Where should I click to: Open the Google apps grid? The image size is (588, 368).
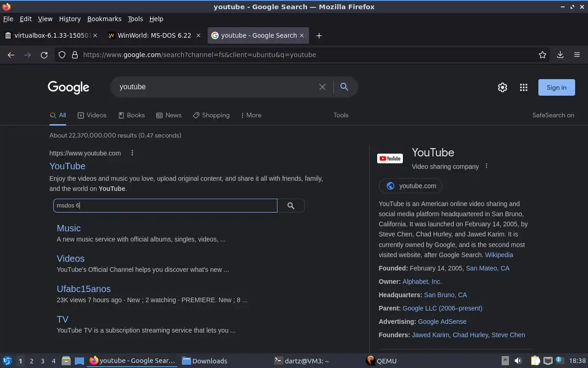click(x=524, y=87)
